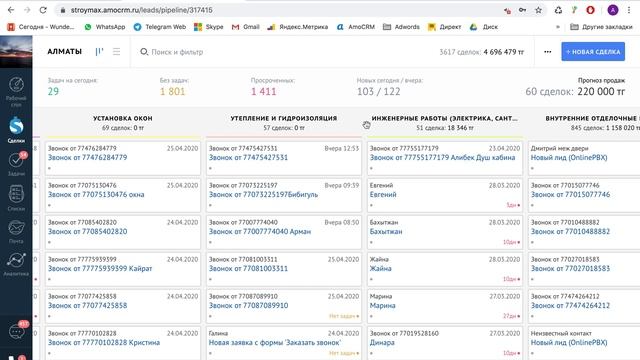The width and height of the screenshot is (640, 360).
Task: Click the НОВАЯ СДЕЛКА button
Action: (593, 52)
